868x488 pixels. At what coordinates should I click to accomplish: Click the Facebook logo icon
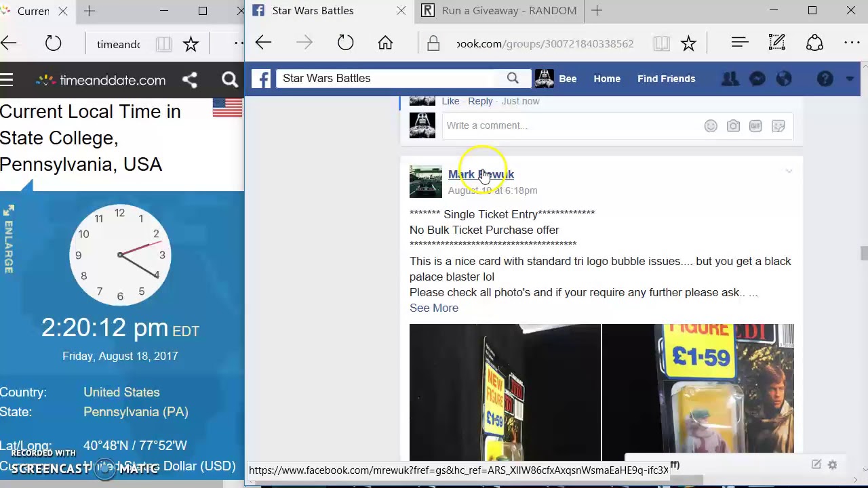coord(261,79)
